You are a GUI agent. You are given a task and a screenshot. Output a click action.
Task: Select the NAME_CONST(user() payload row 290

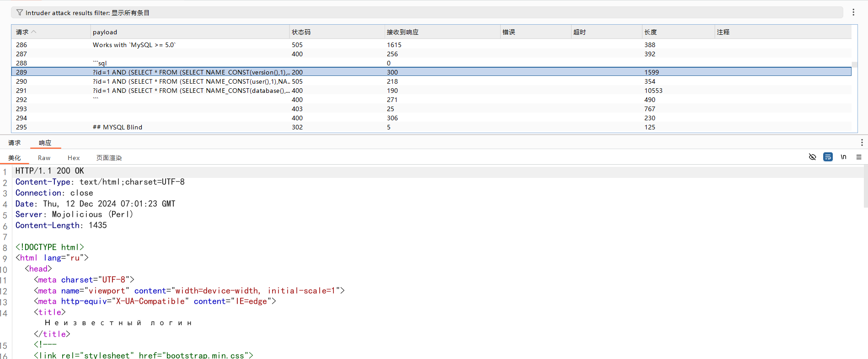coord(431,81)
